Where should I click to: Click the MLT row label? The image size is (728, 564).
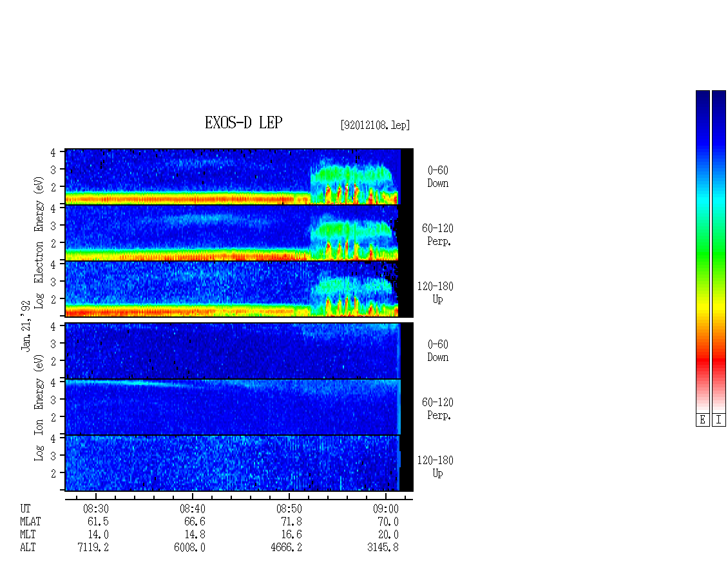click(28, 535)
